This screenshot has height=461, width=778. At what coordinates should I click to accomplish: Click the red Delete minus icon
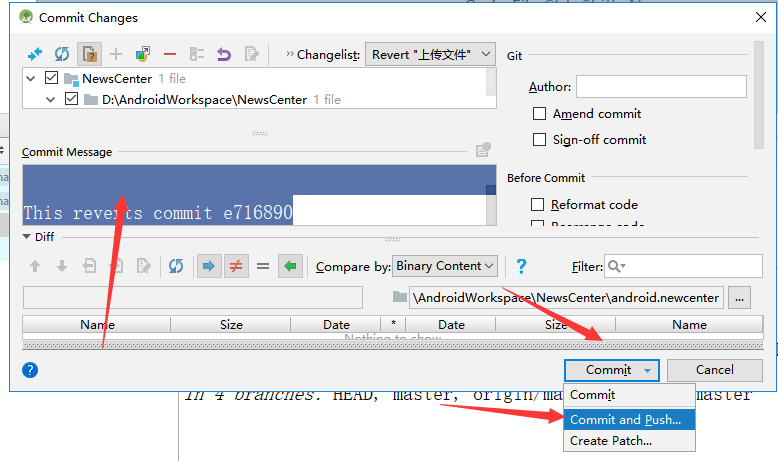tap(170, 54)
